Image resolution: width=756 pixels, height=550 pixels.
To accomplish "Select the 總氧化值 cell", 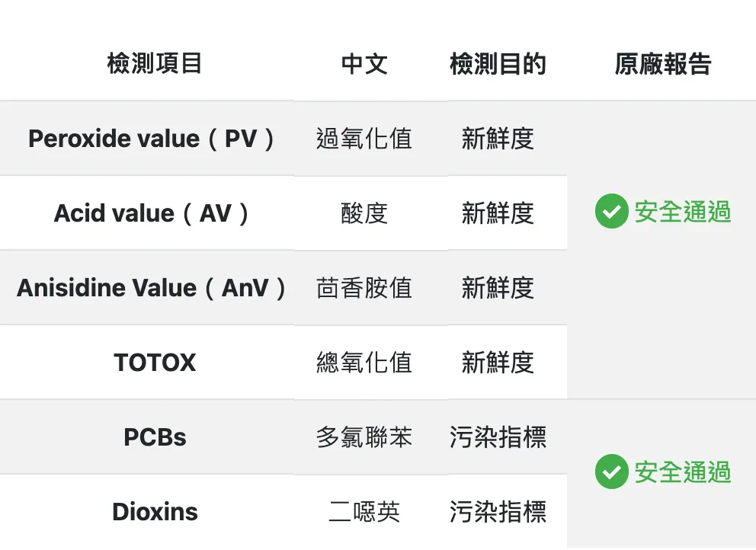I will pyautogui.click(x=364, y=363).
